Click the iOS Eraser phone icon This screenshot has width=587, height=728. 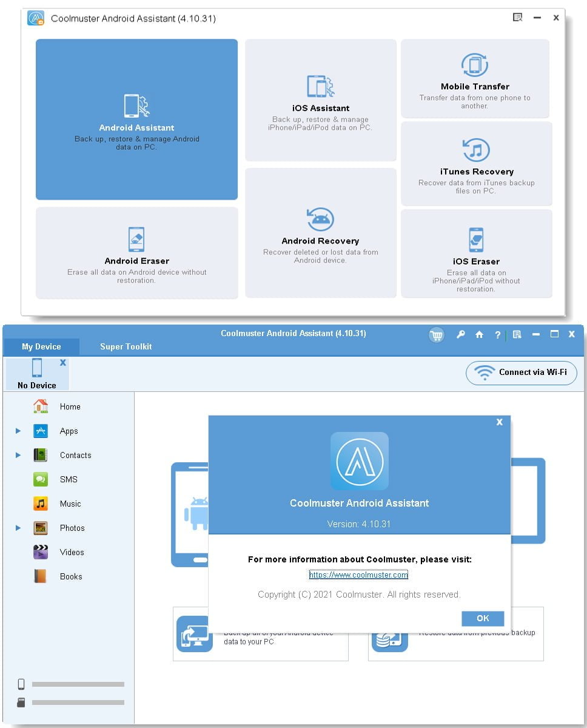click(476, 240)
